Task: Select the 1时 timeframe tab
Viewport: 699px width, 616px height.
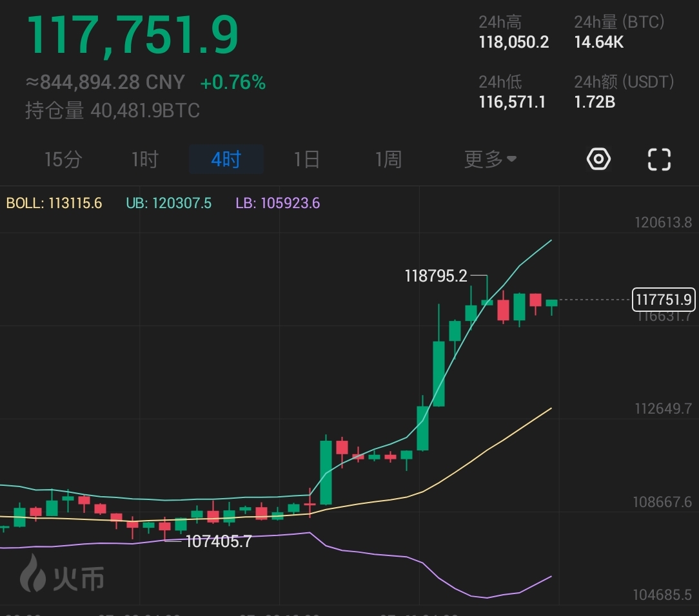Action: 144,159
